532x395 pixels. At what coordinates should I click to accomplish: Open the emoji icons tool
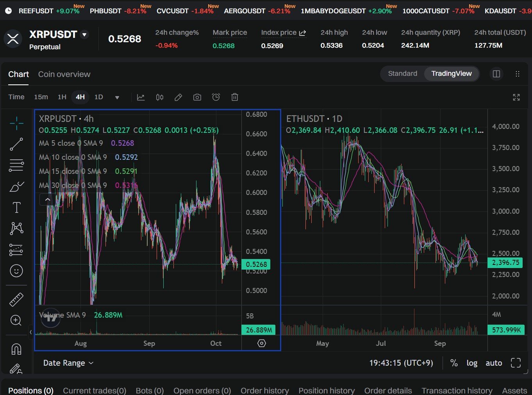pos(16,271)
